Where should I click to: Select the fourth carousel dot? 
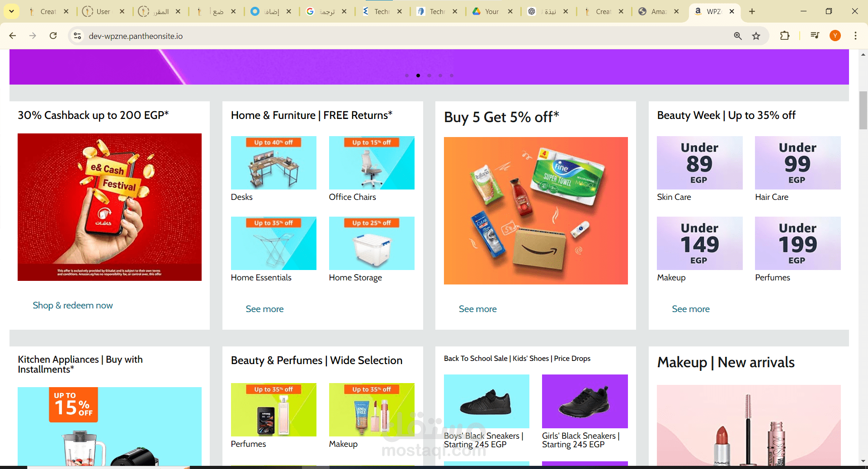[440, 76]
